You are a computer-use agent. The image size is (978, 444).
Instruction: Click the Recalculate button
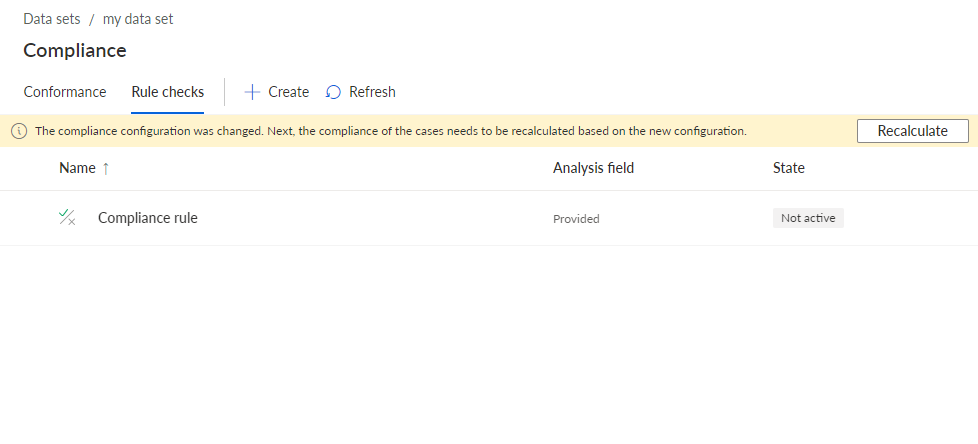pyautogui.click(x=913, y=131)
